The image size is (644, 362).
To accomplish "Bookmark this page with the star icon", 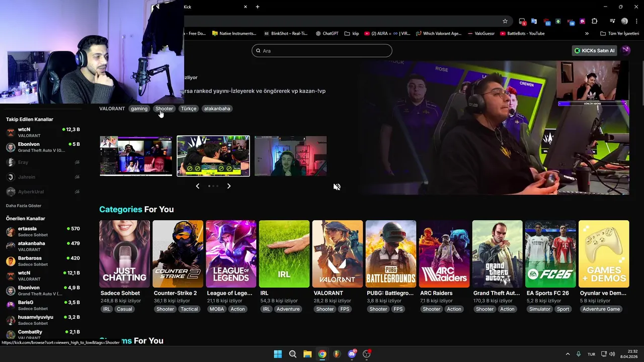I will click(505, 21).
